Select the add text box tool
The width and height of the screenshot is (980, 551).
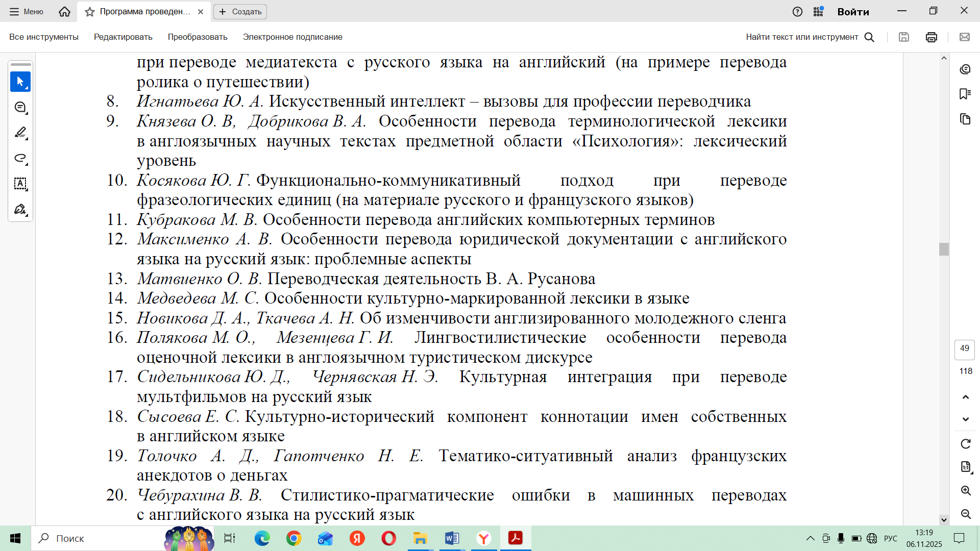point(20,184)
